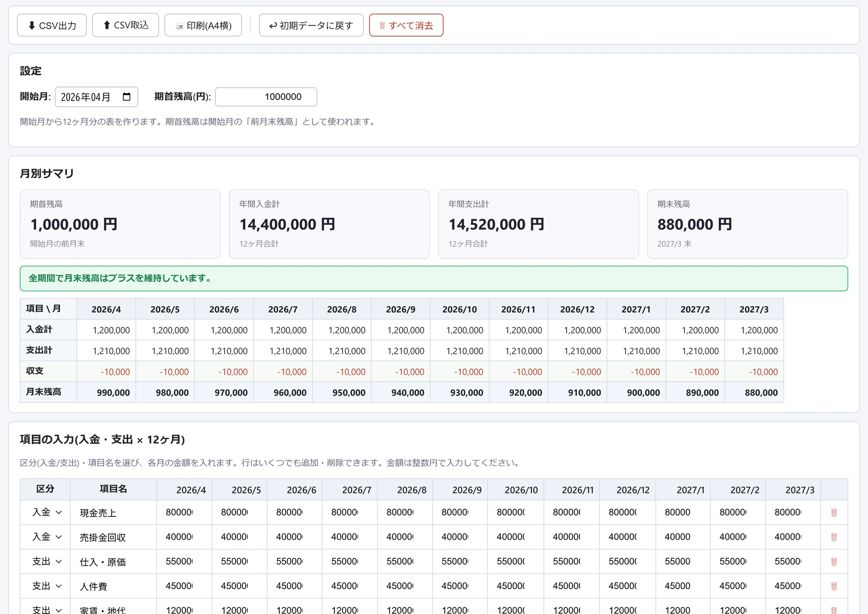
Task: Edit 現金売上 amount for 2026/4
Action: point(184,512)
